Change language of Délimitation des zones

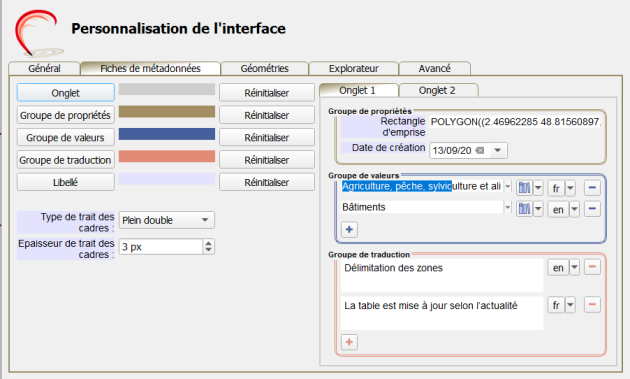(x=564, y=267)
